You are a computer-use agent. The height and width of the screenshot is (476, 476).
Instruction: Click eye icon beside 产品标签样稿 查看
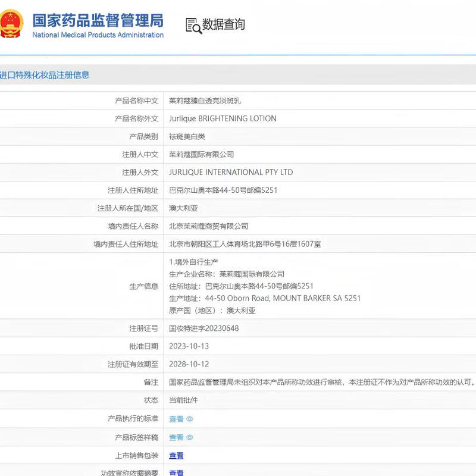pos(190,437)
